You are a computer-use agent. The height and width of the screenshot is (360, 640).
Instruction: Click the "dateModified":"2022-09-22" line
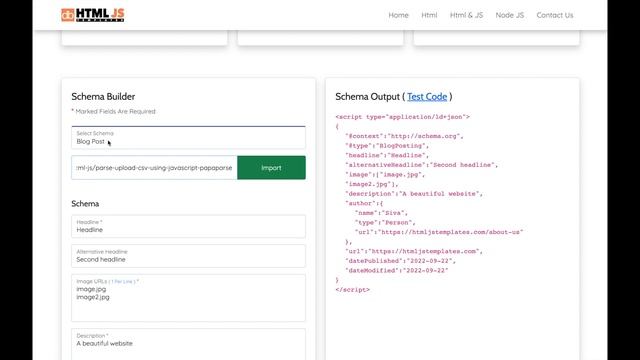click(x=397, y=271)
